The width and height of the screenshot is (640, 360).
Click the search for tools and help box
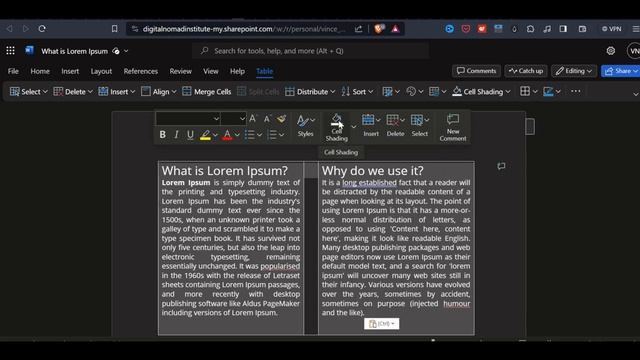(310, 51)
